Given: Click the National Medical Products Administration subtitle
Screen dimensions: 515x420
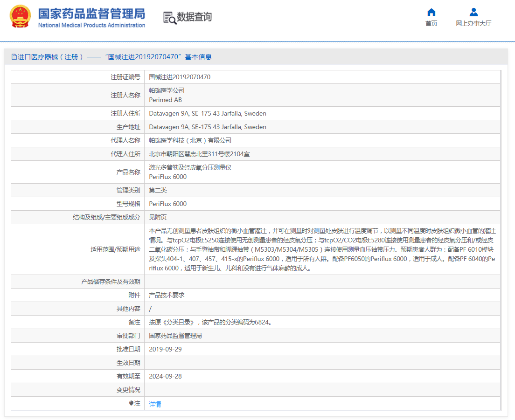Looking at the screenshot, I should 91,25.
